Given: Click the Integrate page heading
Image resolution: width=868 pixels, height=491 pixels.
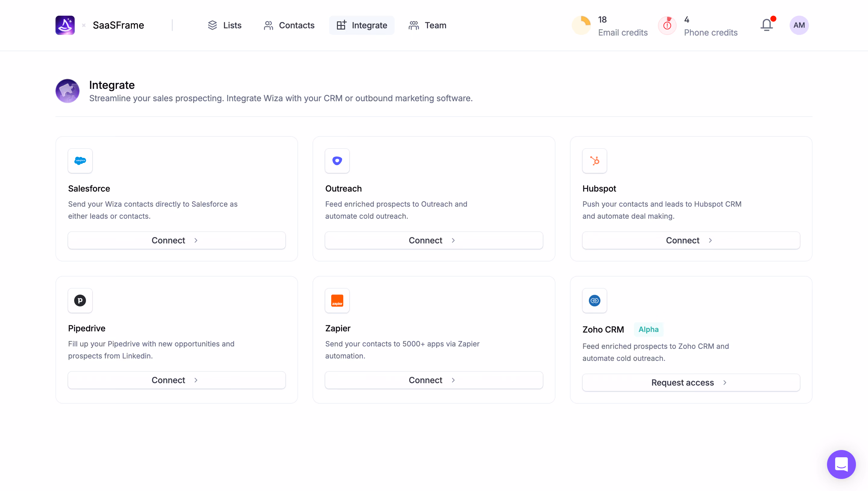Looking at the screenshot, I should click(x=112, y=85).
